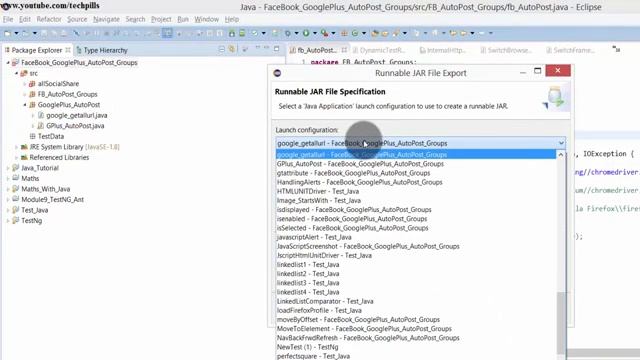Select google_getallurl.java in Package Explorer
This screenshot has height=360, width=640.
pyautogui.click(x=77, y=116)
